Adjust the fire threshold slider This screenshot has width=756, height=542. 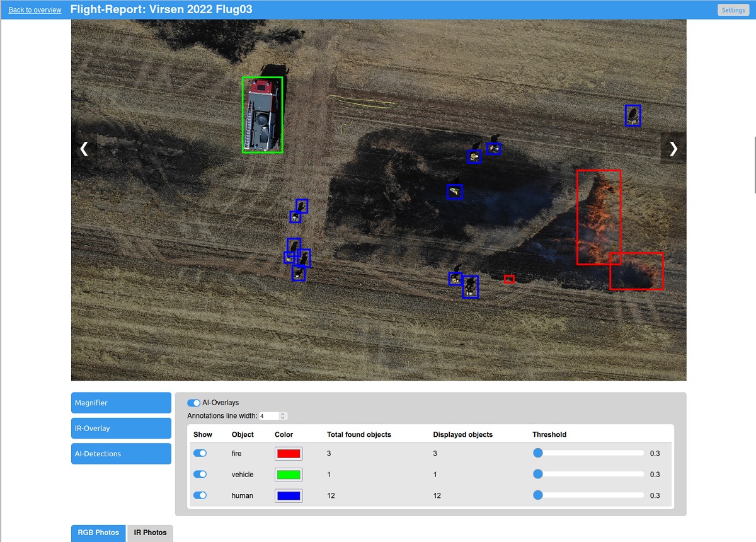pyautogui.click(x=538, y=453)
